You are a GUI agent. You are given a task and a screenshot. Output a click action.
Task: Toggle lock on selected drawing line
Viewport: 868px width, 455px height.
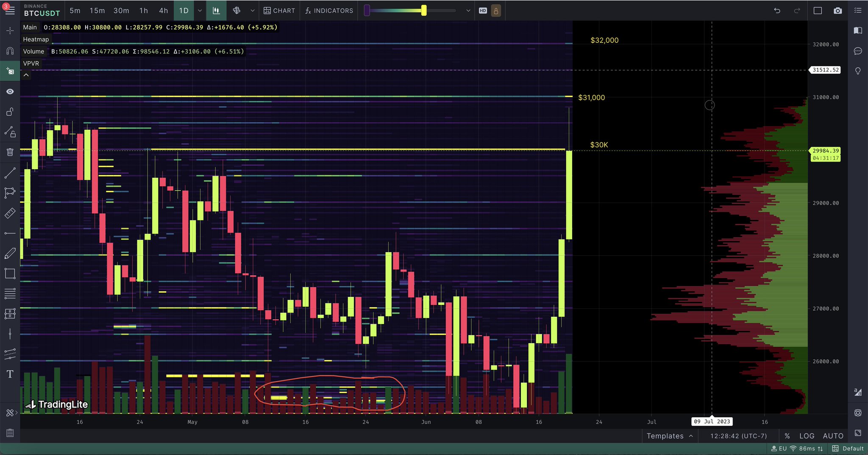coord(10,132)
